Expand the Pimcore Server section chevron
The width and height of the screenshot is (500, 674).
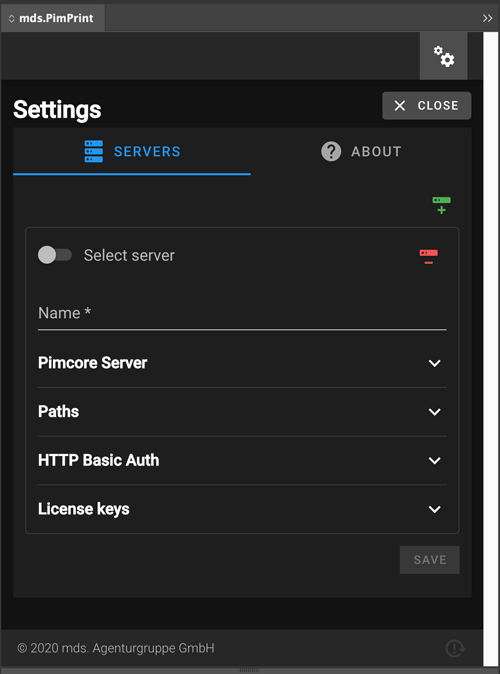coord(435,363)
